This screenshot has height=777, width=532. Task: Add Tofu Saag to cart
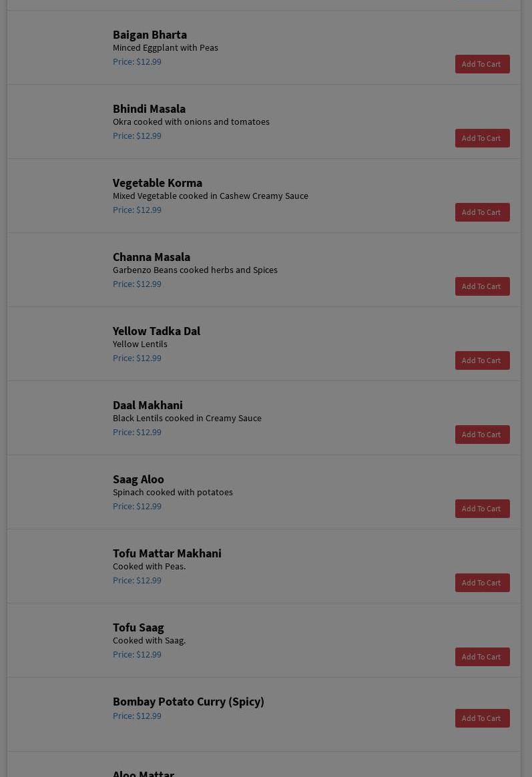pos(482,657)
